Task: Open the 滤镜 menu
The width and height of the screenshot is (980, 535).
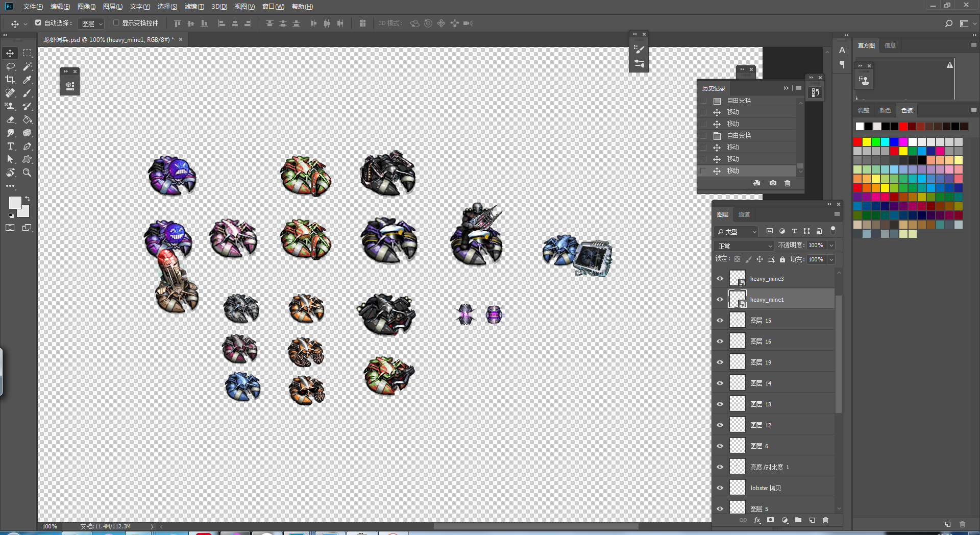Action: (x=194, y=7)
